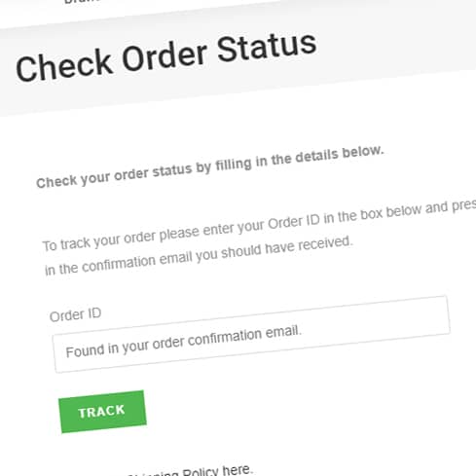This screenshot has height=476, width=476.
Task: Click the Order ID field label
Action: (75, 314)
